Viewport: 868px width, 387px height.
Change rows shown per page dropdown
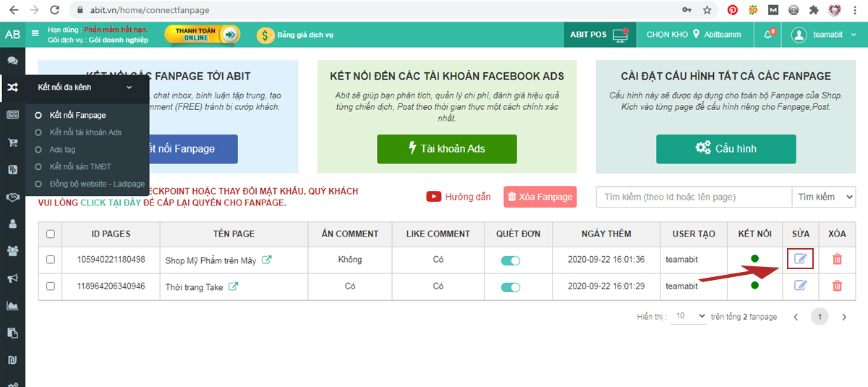690,316
